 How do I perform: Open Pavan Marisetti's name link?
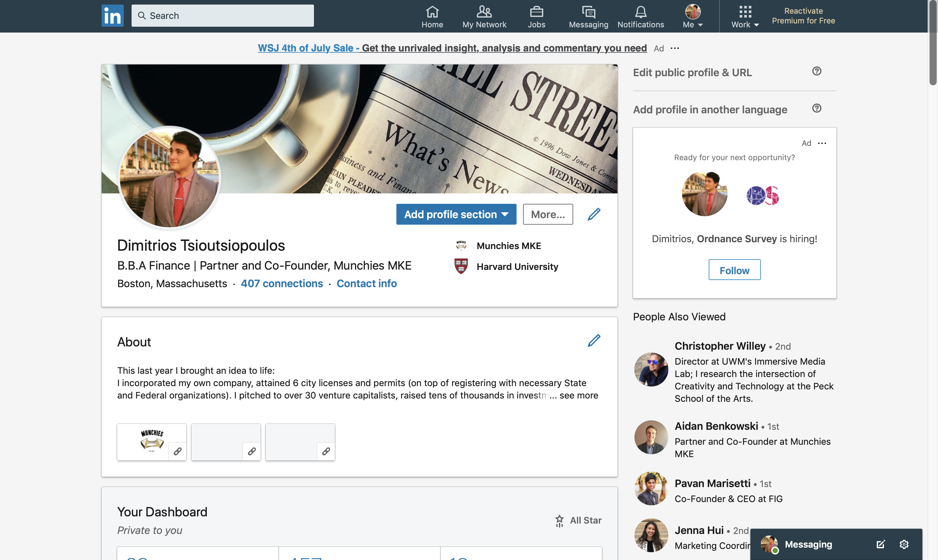pyautogui.click(x=712, y=483)
